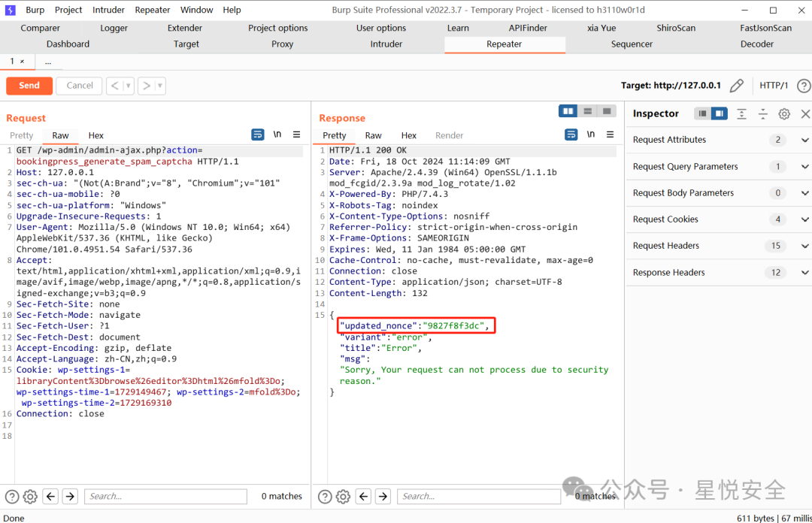The height and width of the screenshot is (523, 812).
Task: Open the Burp menu
Action: tap(35, 10)
